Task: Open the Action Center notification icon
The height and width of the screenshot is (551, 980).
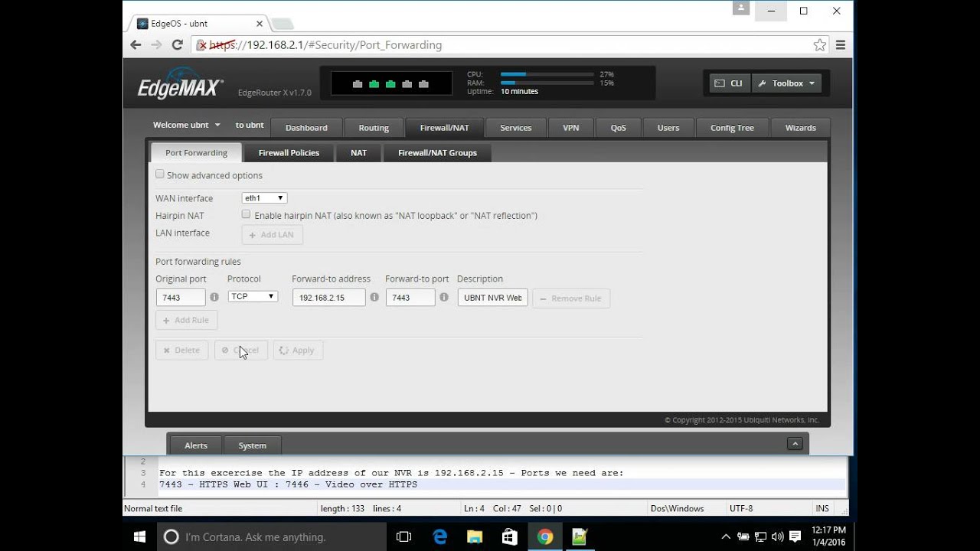Action: coord(795,536)
